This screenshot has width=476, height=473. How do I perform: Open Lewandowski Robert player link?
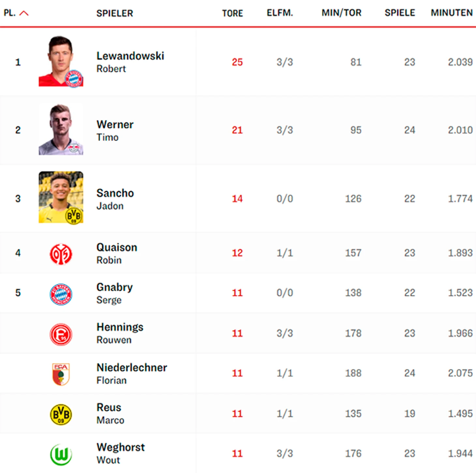[130, 62]
